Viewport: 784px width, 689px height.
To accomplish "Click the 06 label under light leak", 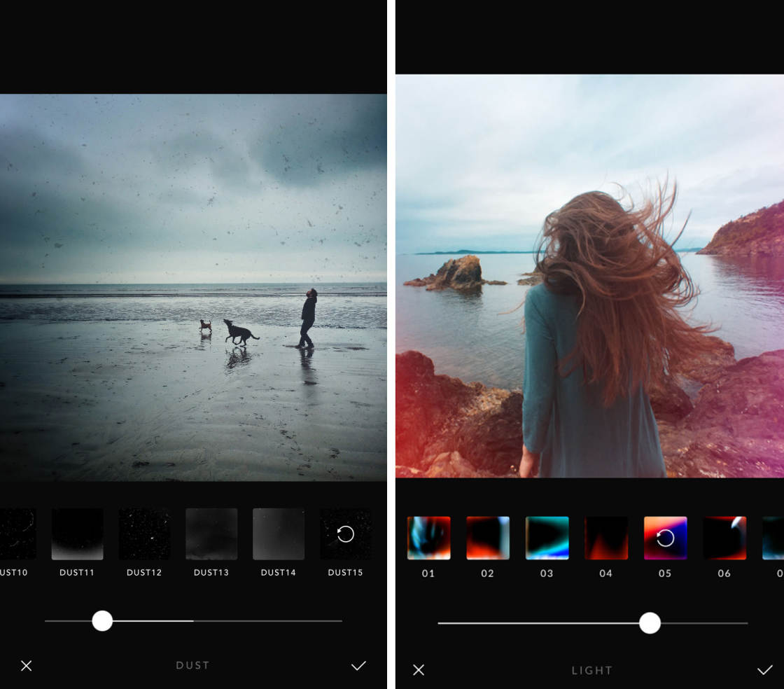I will [724, 573].
